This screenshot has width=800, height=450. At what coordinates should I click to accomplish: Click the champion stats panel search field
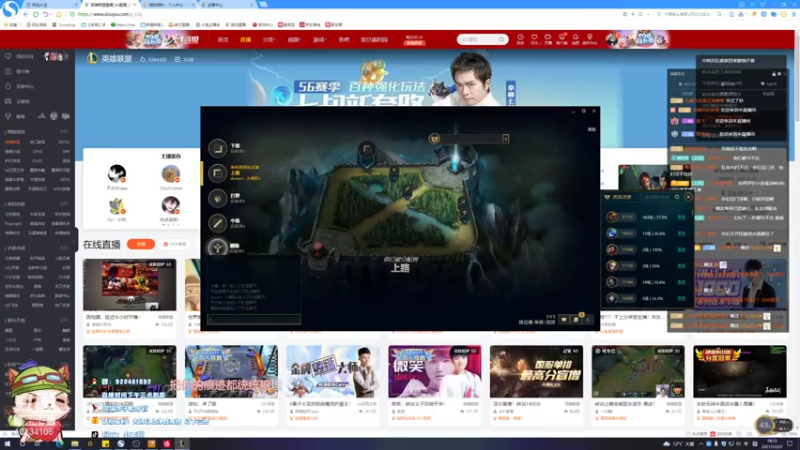coord(657,197)
